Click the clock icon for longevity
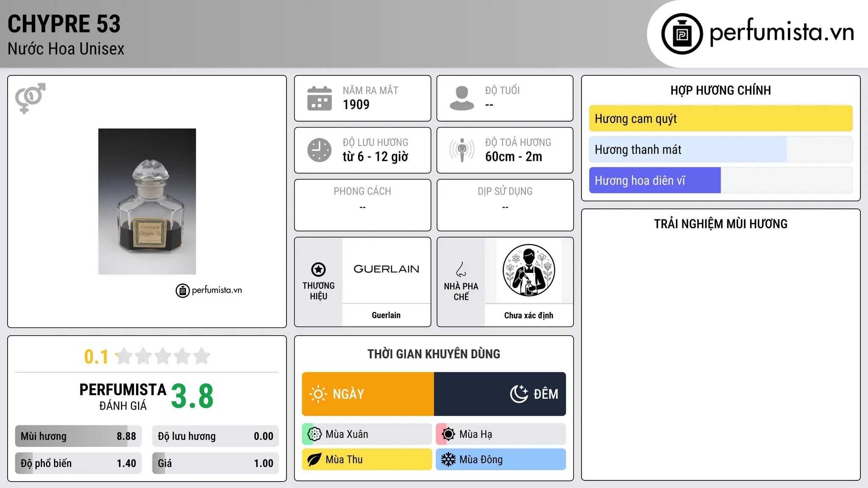This screenshot has height=488, width=868. click(x=320, y=150)
